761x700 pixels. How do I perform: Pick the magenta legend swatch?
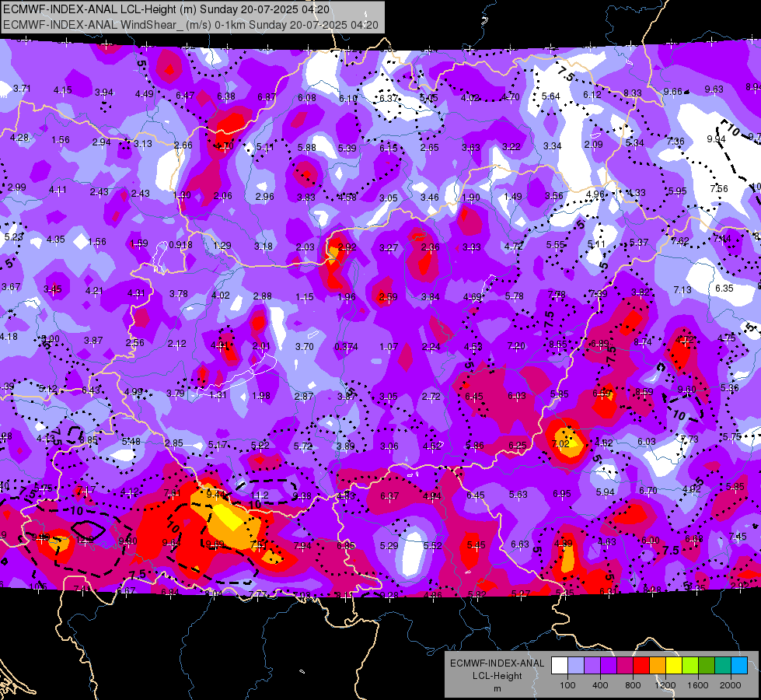[x=625, y=666]
